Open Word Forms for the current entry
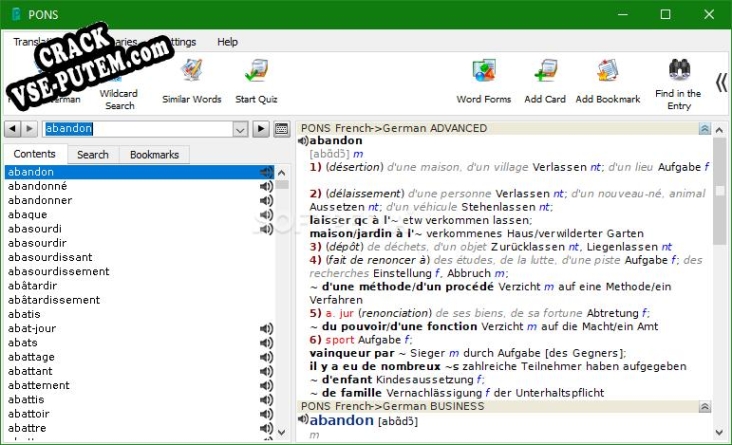The width and height of the screenshot is (732, 445). click(484, 80)
